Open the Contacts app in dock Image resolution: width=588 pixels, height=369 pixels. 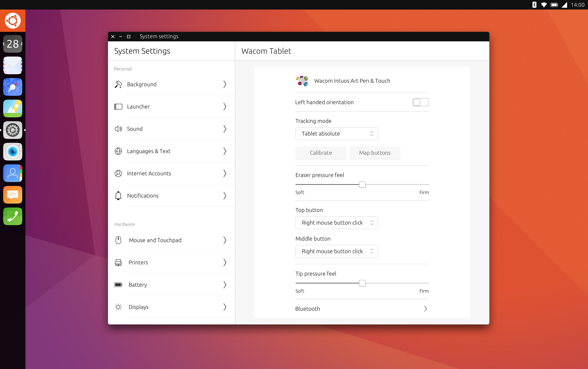point(13,173)
